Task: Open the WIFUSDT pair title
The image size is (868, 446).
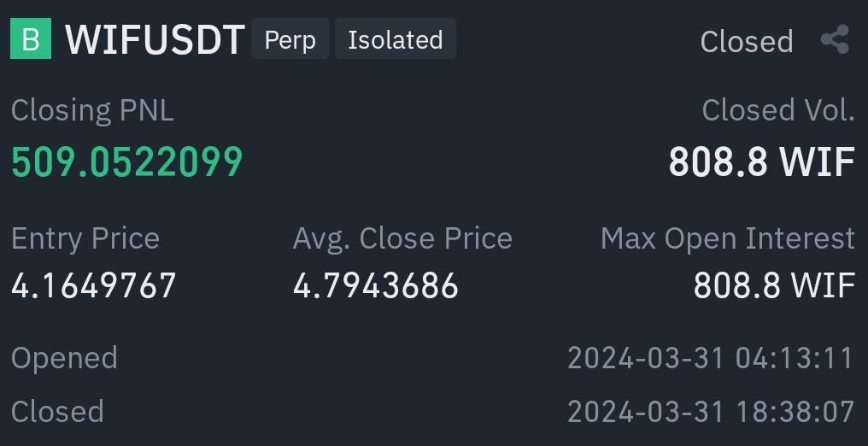Action: [x=155, y=40]
